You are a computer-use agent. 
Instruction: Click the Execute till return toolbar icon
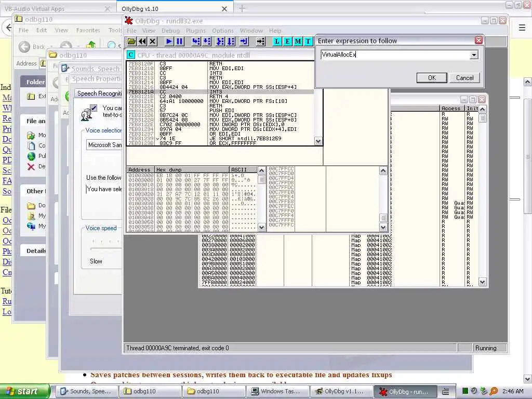tap(244, 42)
